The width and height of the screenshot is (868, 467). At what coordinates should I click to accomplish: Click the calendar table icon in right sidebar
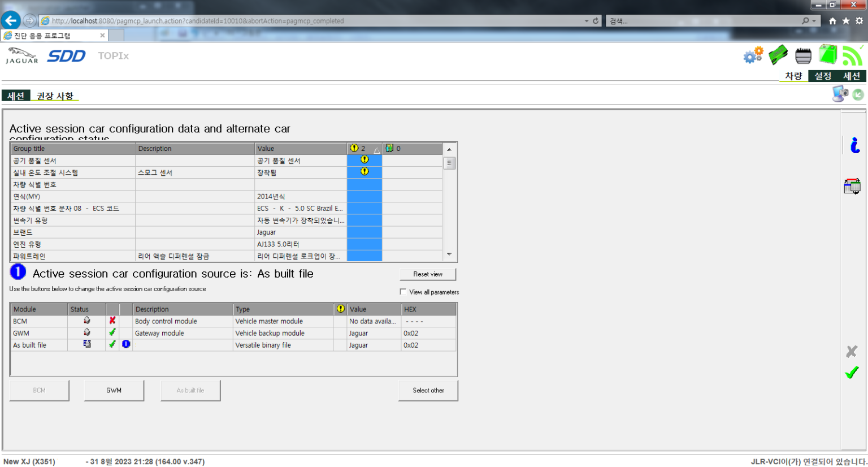tap(852, 186)
